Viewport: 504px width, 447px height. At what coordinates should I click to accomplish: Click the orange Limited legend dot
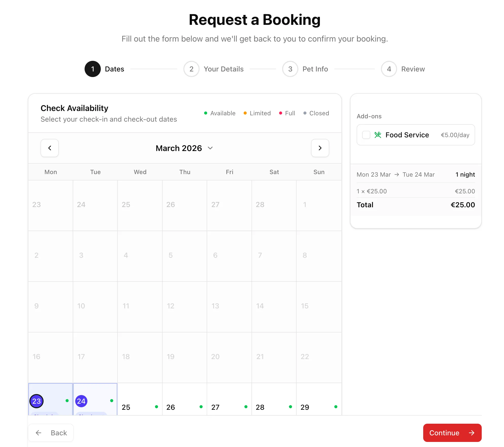(245, 113)
